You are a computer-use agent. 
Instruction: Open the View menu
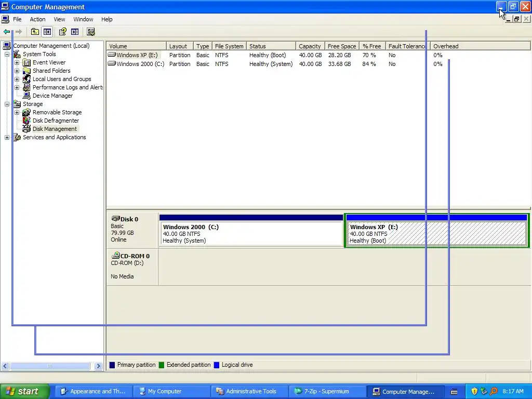(59, 19)
